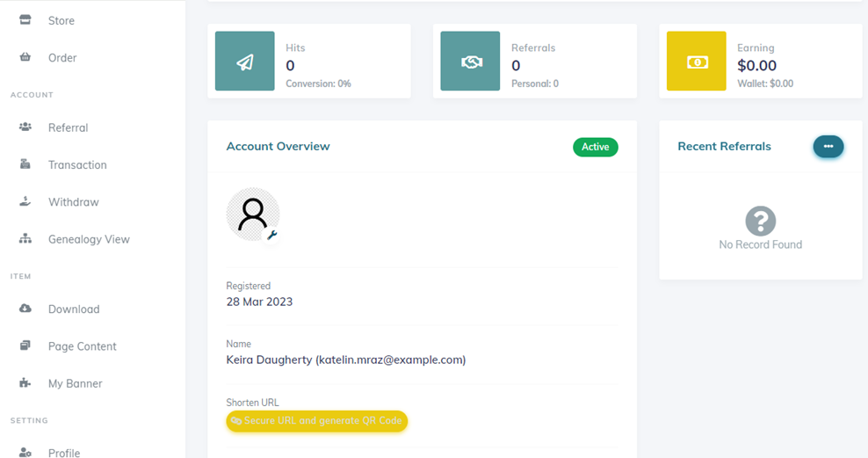Open the Withdraw menu item
The width and height of the screenshot is (868, 458).
coord(73,202)
